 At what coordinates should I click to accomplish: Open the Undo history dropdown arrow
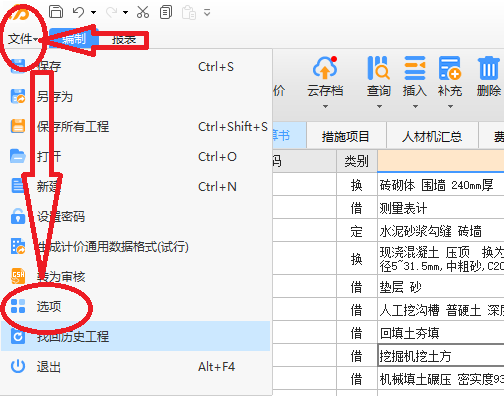[94, 13]
